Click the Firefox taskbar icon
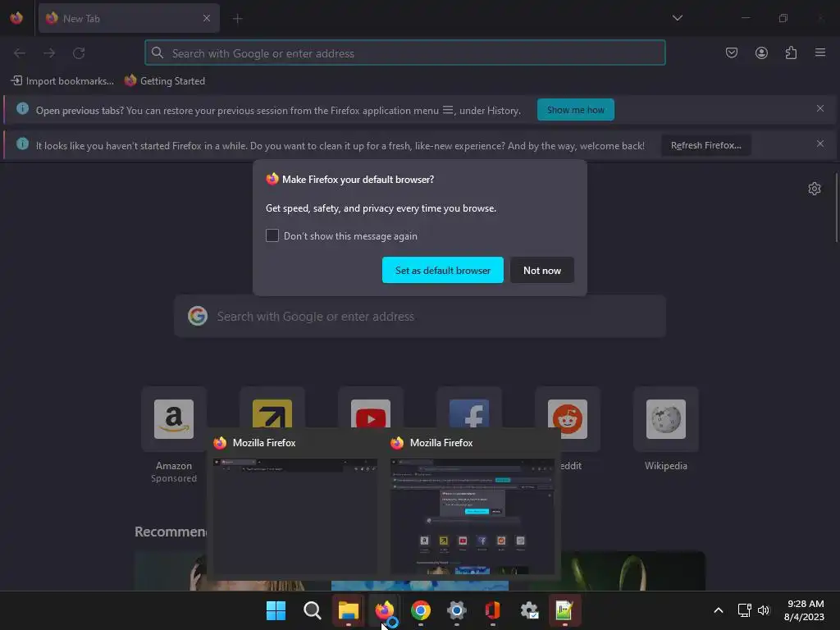Image resolution: width=840 pixels, height=630 pixels. (x=384, y=610)
